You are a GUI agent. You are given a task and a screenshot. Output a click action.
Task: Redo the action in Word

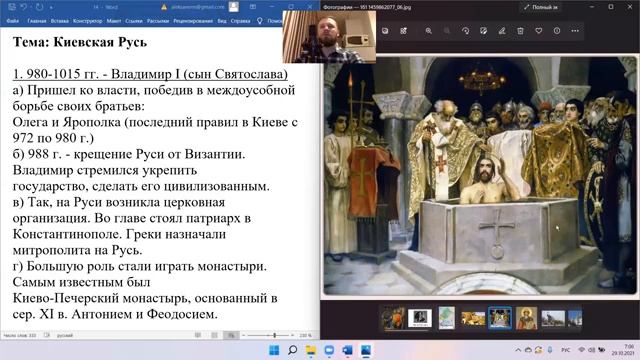39,7
